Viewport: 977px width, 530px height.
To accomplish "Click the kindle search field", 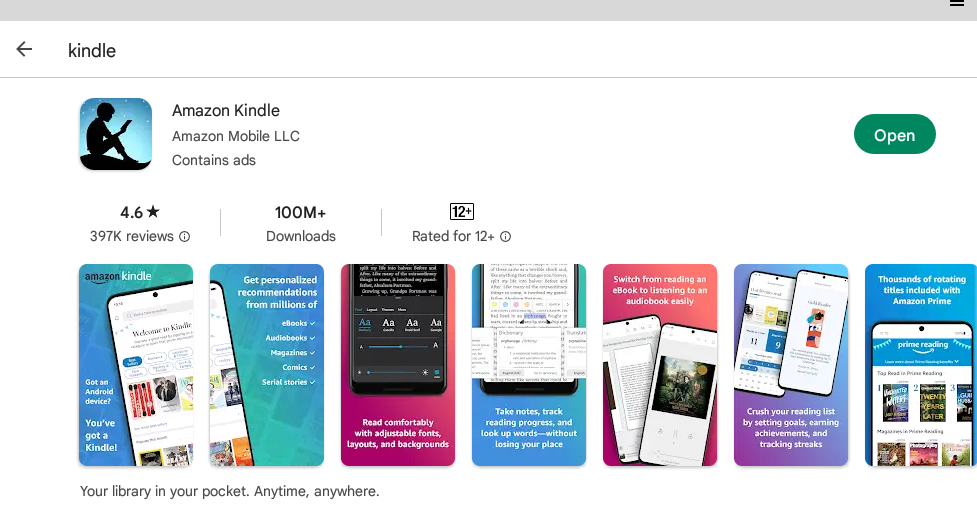I will 92,50.
